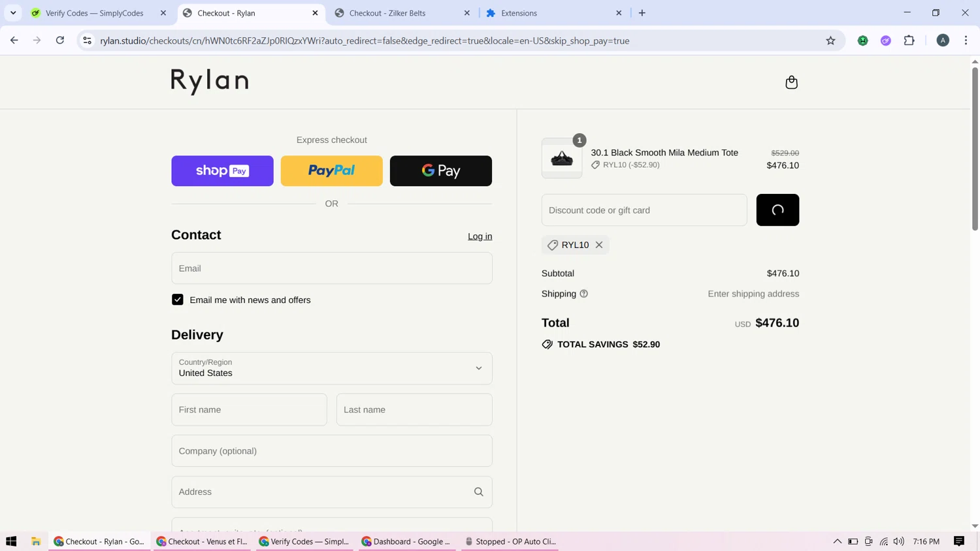
Task: Select the Checkout - Rylan tab
Action: (226, 13)
